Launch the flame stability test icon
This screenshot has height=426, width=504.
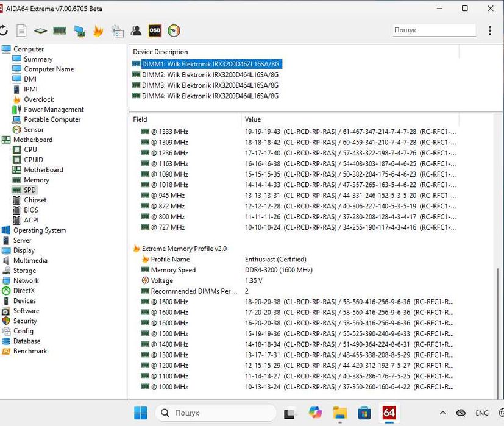(98, 31)
